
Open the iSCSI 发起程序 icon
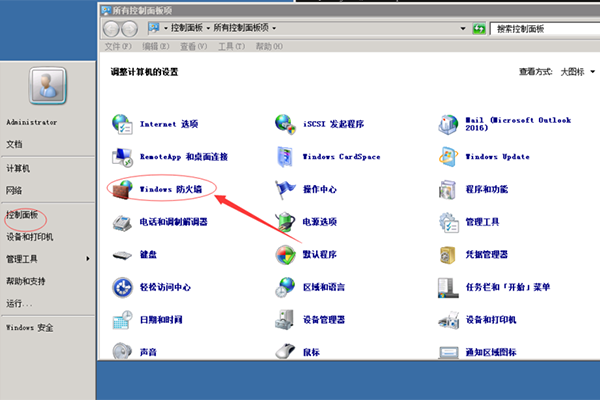(285, 124)
